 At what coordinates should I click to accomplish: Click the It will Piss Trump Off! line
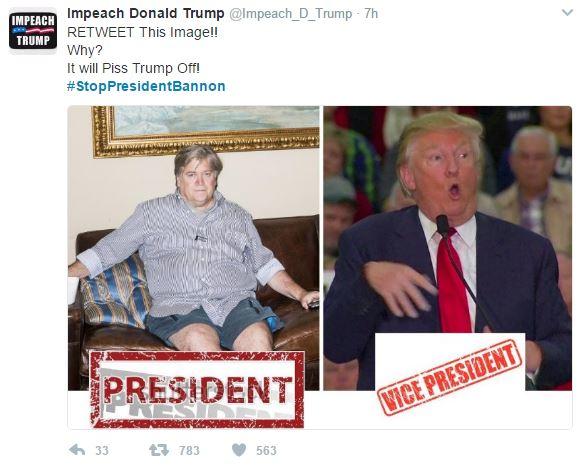tap(133, 68)
